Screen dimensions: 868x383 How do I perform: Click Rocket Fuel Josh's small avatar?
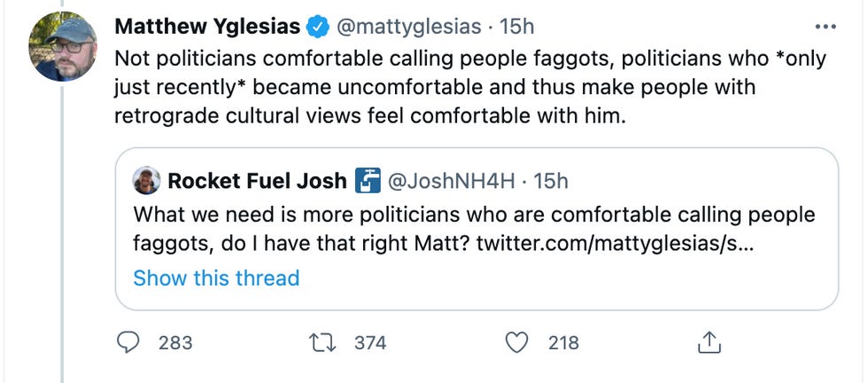(146, 182)
